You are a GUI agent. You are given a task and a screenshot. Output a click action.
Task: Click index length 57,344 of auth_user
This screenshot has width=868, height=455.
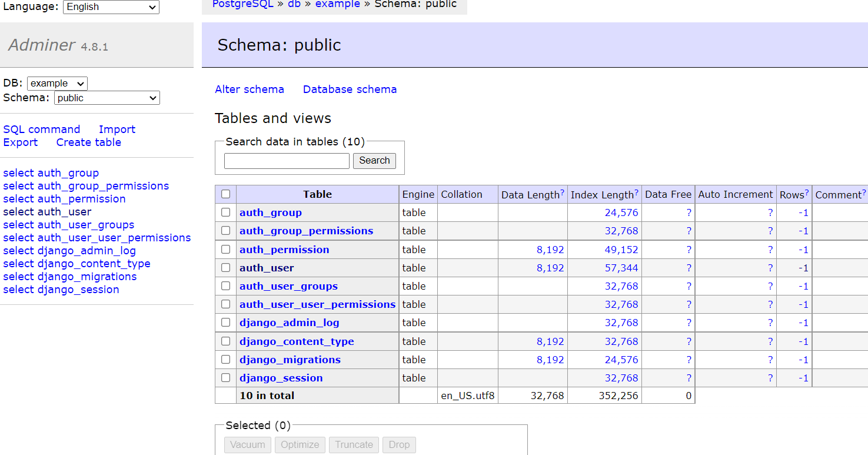[x=621, y=268]
